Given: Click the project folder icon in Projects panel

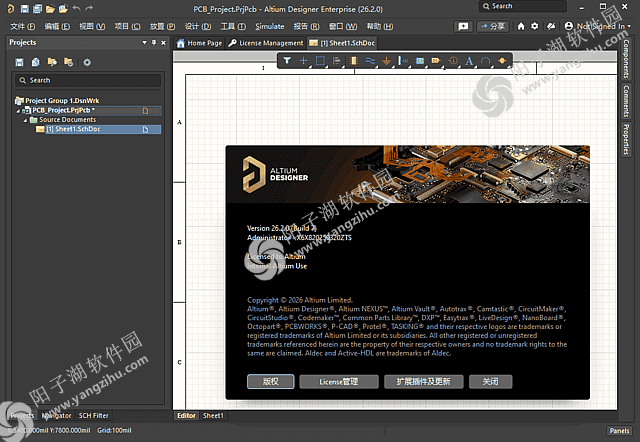Looking at the screenshot, I should pyautogui.click(x=52, y=62).
